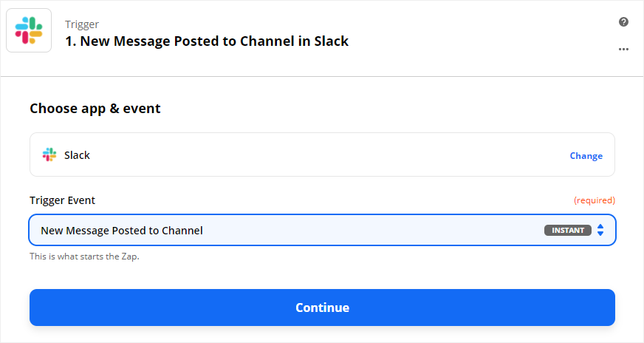Collapse the 'Choose app & event' section
This screenshot has width=644, height=343.
click(95, 109)
